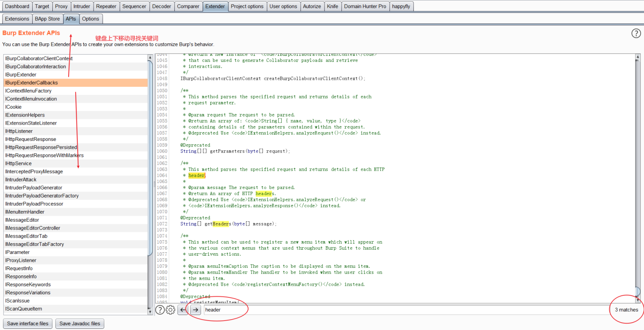
Task: Select IParameter in the list
Action: [76, 252]
